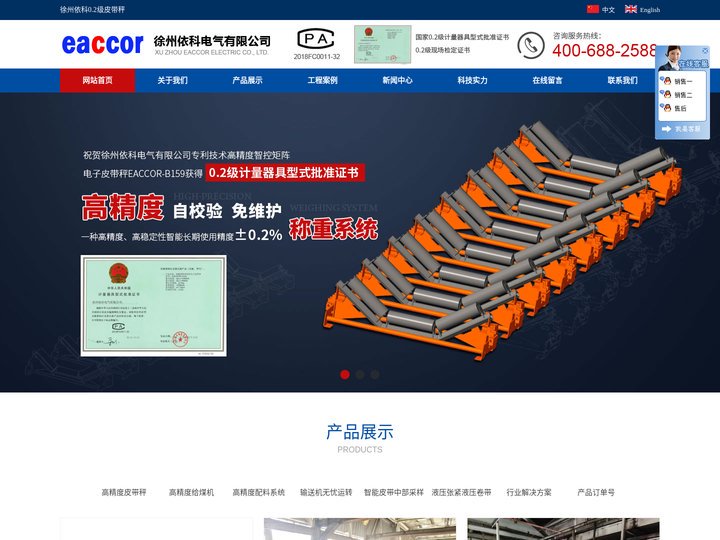Switch language to 中文

coord(608,10)
